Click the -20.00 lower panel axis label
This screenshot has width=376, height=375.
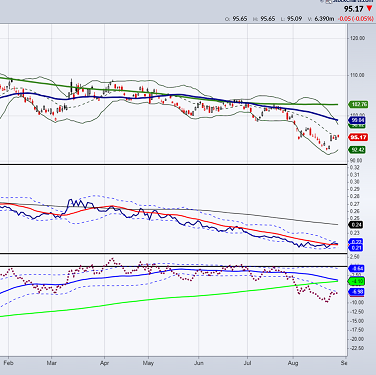coord(356,339)
